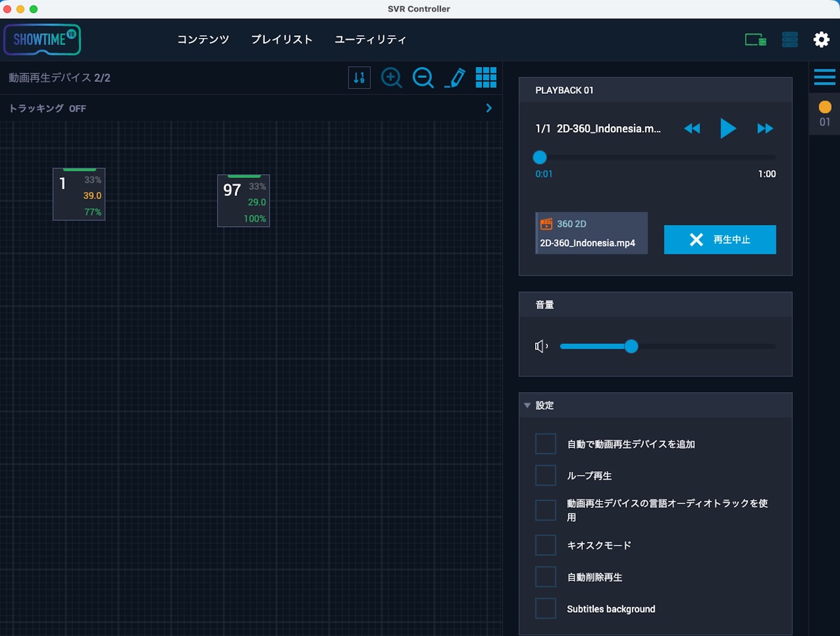Collapse the 設定 section triangle
The height and width of the screenshot is (636, 840).
(527, 405)
